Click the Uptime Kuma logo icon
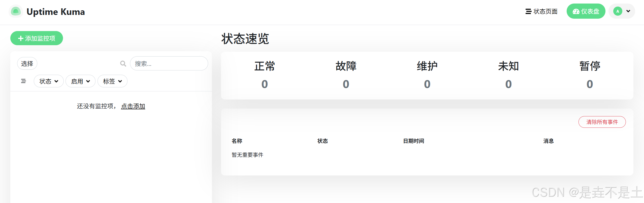 (16, 11)
